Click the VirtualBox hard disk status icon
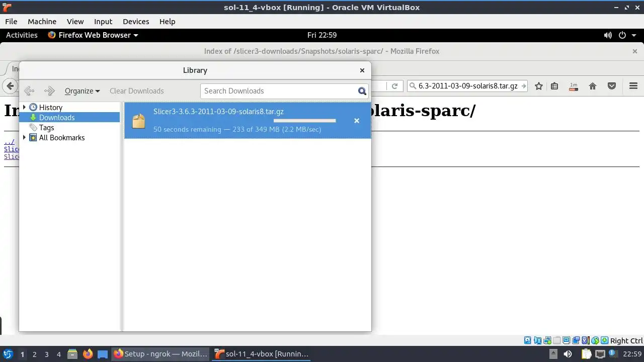This screenshot has width=644, height=362. click(527, 340)
